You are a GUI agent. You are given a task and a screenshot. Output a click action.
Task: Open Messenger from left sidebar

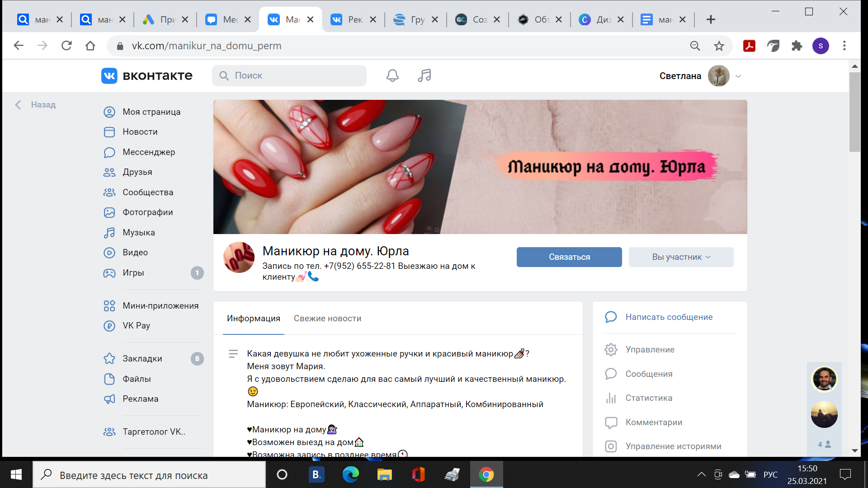click(x=148, y=152)
